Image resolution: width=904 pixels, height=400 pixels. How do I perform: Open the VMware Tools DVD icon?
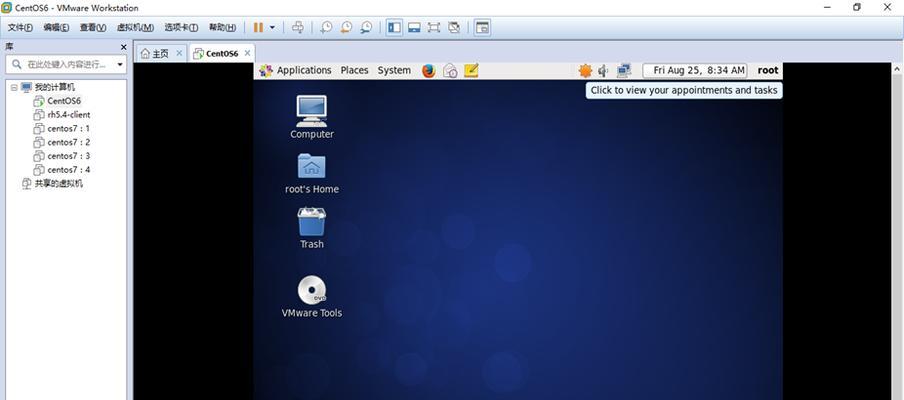[x=312, y=297]
